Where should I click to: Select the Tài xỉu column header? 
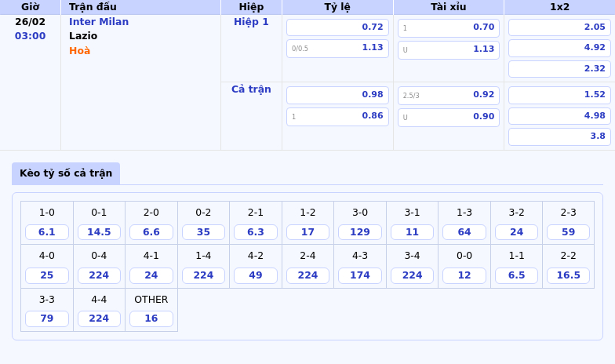click(449, 6)
